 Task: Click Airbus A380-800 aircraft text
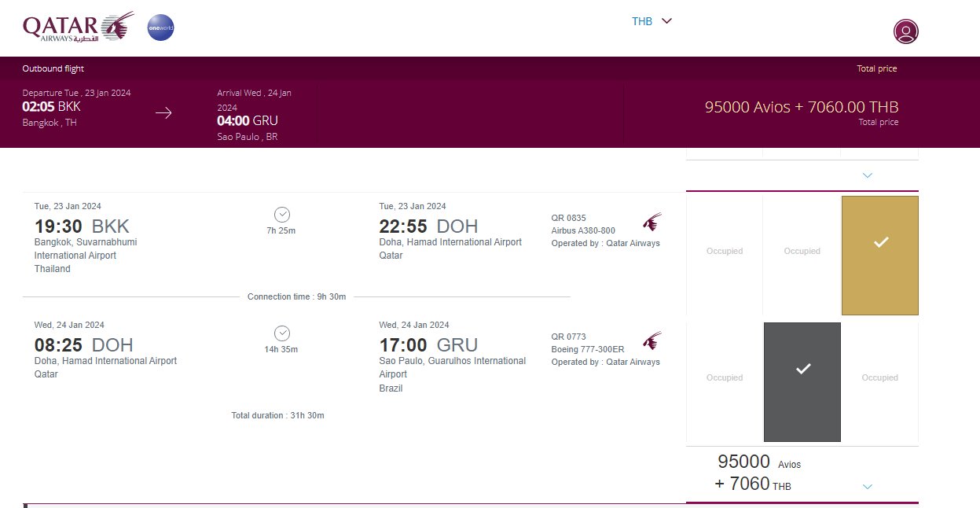pos(583,230)
